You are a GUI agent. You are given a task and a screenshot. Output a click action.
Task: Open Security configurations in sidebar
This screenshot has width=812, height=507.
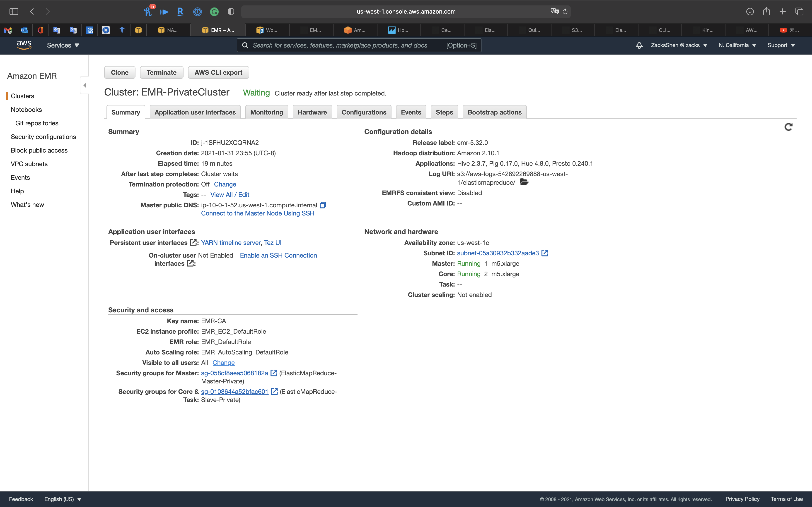pos(43,137)
